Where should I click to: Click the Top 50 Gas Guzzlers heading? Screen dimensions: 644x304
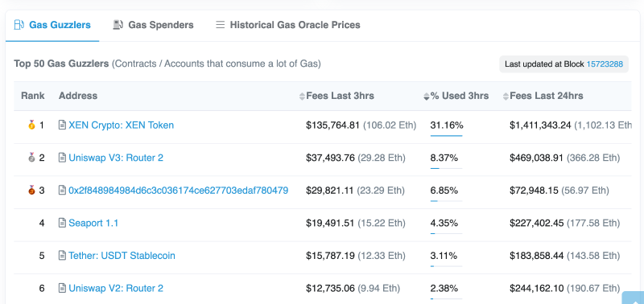point(61,64)
